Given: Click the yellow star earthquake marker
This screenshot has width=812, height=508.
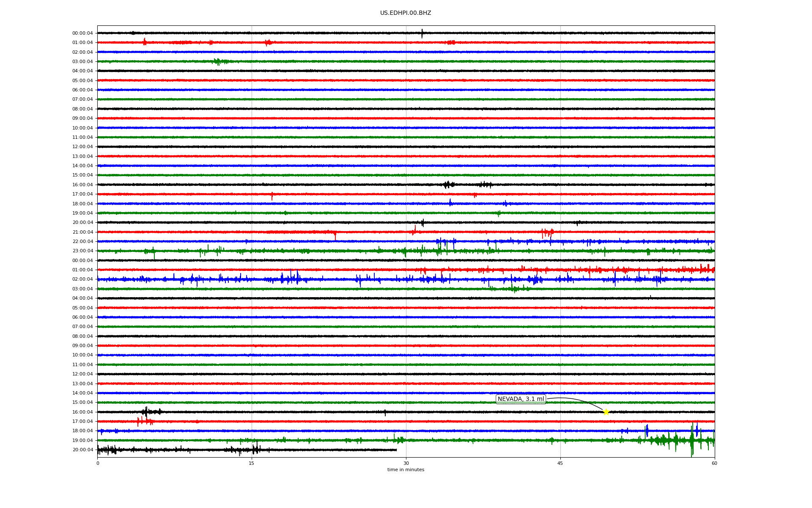Looking at the screenshot, I should 606,412.
